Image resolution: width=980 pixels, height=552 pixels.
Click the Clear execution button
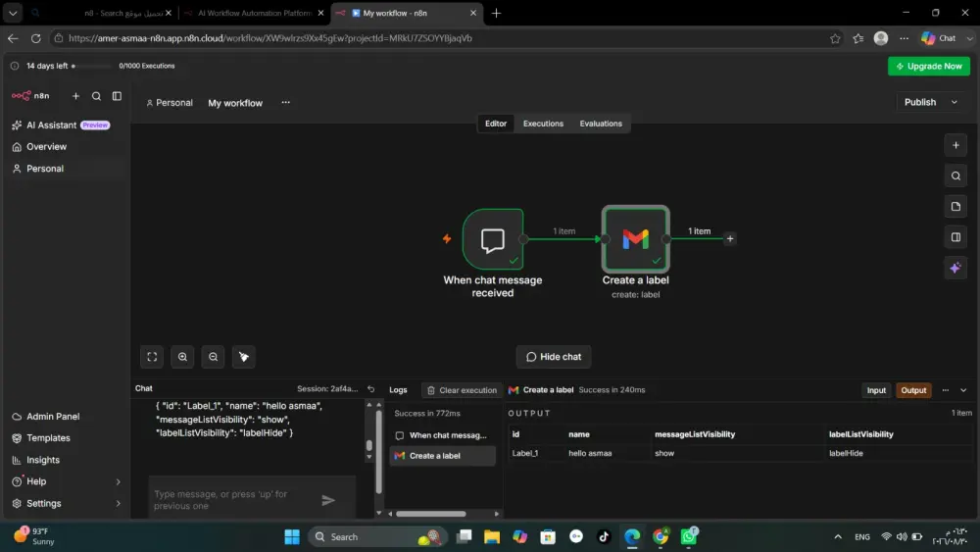462,390
